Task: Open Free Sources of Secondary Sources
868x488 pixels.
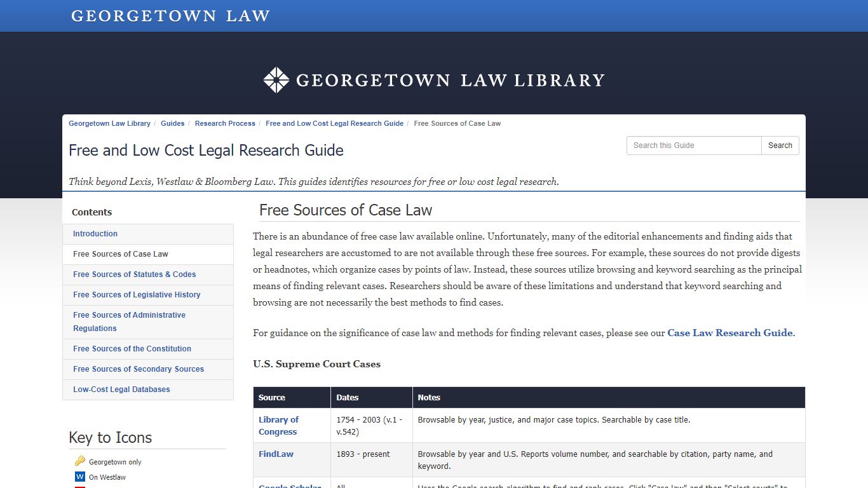Action: point(148,369)
